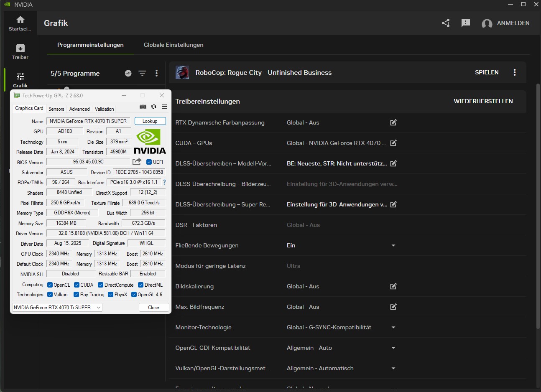Click the user avatar icon
The width and height of the screenshot is (541, 392).
[x=487, y=23]
